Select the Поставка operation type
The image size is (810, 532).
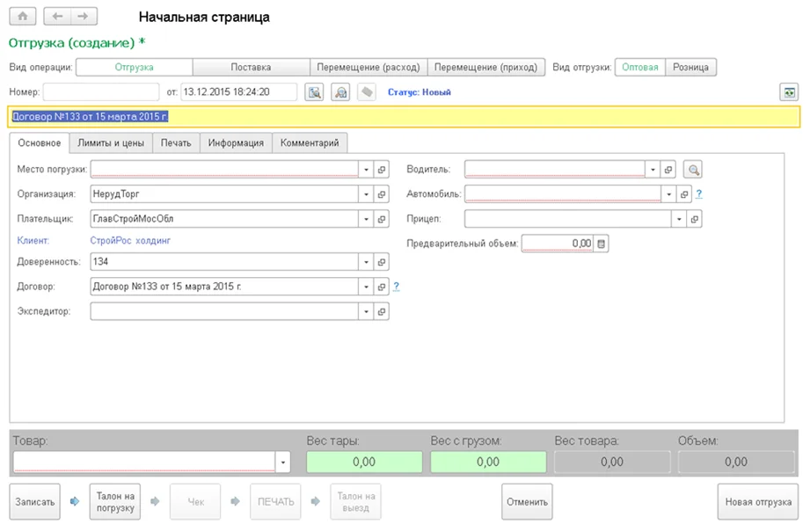(x=251, y=67)
